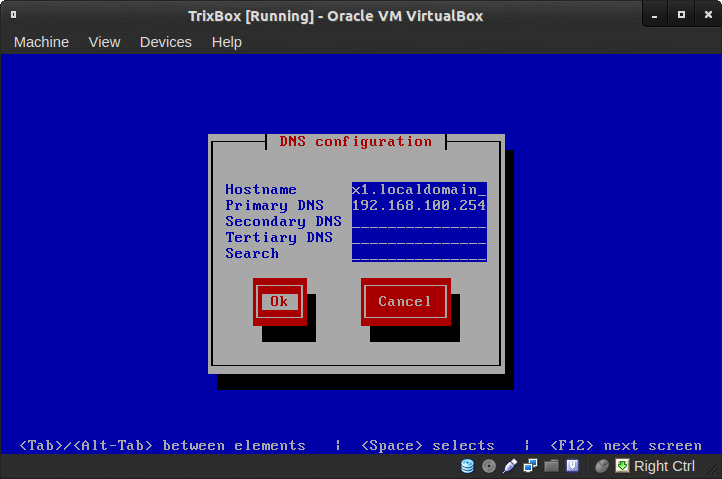The width and height of the screenshot is (722, 479).
Task: Click the Tertiary DNS label
Action: pyautogui.click(x=279, y=238)
